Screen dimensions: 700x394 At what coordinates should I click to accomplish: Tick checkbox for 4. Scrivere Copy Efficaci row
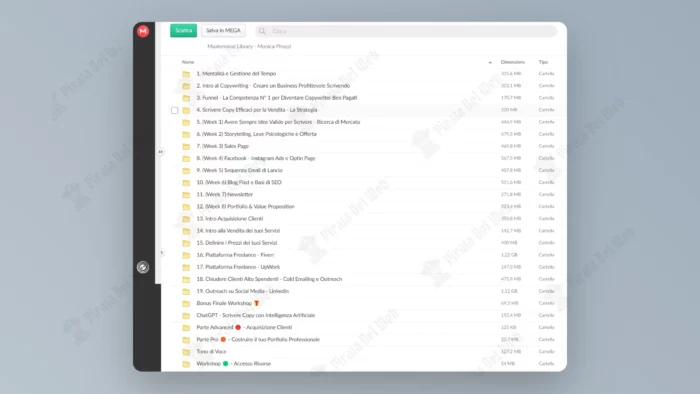click(175, 110)
